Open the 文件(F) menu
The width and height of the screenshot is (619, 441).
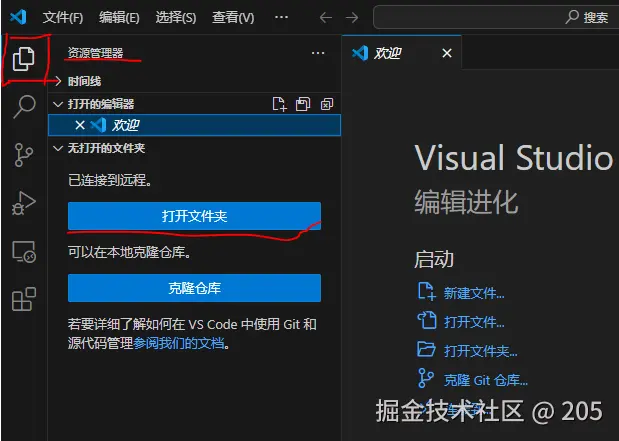[63, 17]
